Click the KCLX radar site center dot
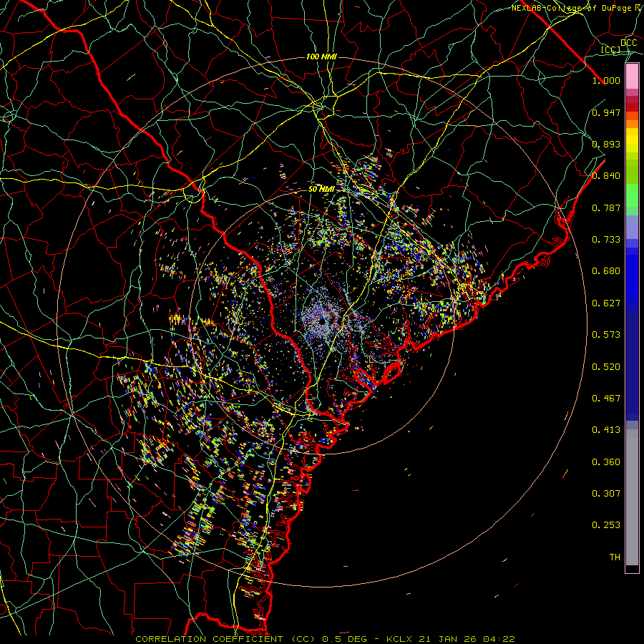644x644 pixels. 322,321
